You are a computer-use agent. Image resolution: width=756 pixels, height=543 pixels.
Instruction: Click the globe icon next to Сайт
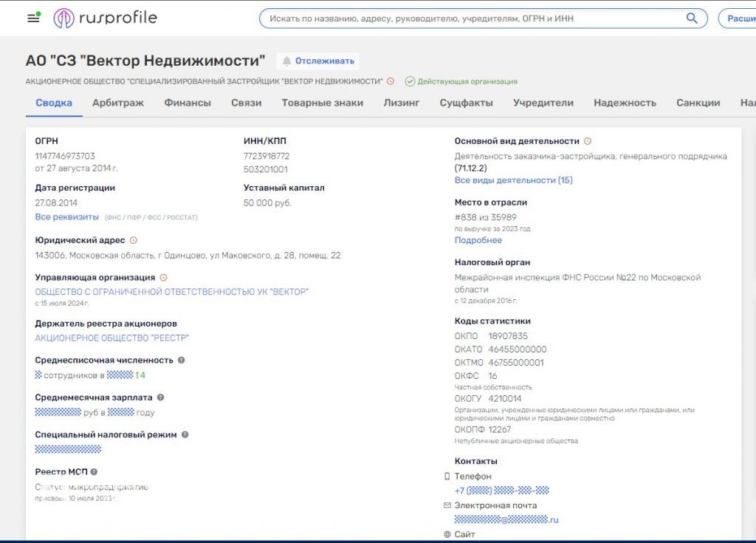(447, 534)
